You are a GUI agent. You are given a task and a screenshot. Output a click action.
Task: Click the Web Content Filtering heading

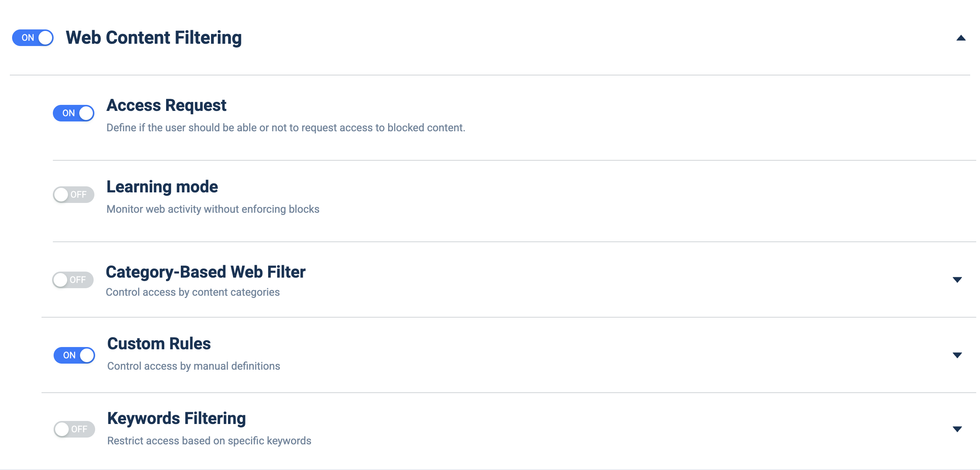(154, 38)
